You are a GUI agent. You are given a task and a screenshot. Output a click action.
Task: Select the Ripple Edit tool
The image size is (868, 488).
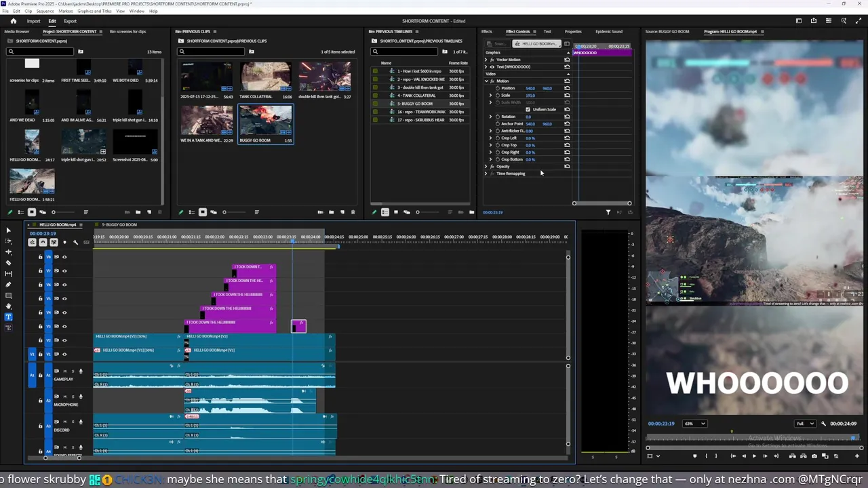[8, 251]
